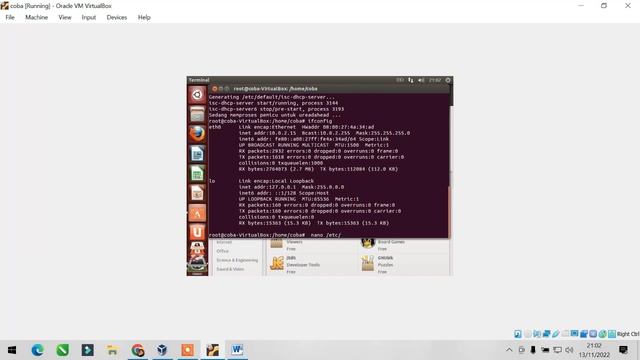The height and width of the screenshot is (360, 640).
Task: Open the View menu
Action: point(64,17)
